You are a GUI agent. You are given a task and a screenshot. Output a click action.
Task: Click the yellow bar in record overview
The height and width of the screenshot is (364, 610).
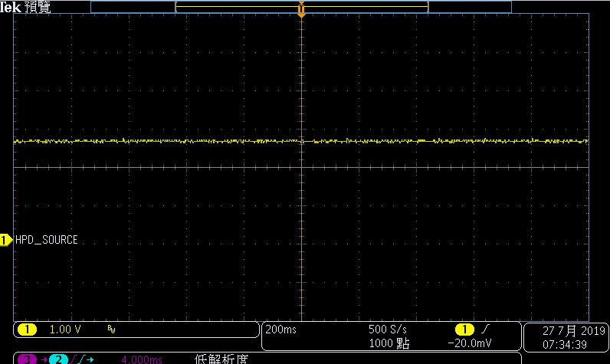click(x=302, y=7)
